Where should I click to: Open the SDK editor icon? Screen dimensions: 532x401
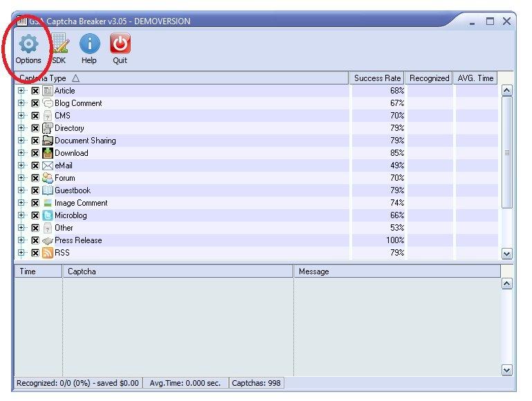pyautogui.click(x=61, y=44)
